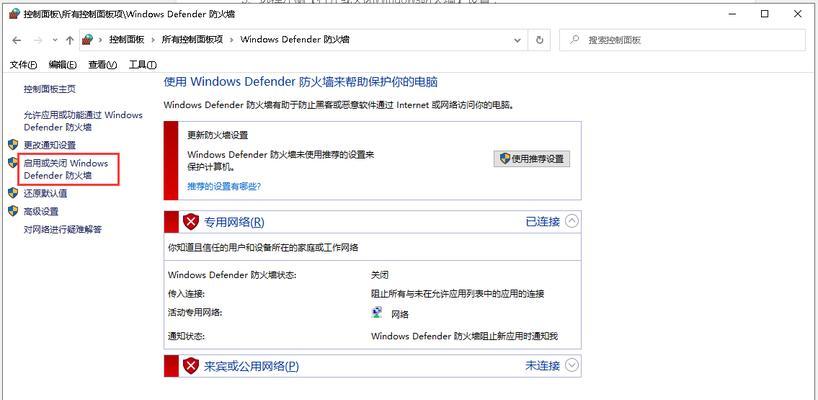Click shield icon beside 启用或关闭 Windows Defender 防火墙
Image resolution: width=818 pixels, height=400 pixels.
click(13, 163)
